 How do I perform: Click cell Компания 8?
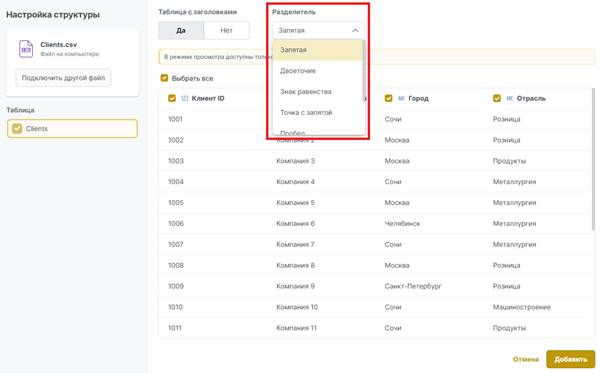coord(296,265)
